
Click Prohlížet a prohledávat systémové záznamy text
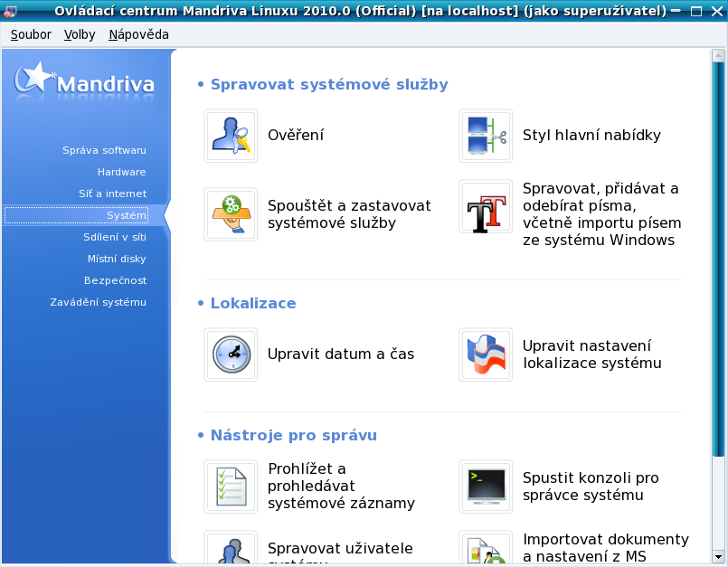click(341, 487)
